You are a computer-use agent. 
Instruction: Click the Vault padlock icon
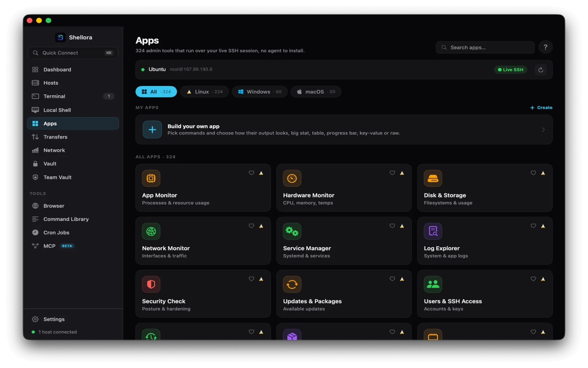pos(35,164)
